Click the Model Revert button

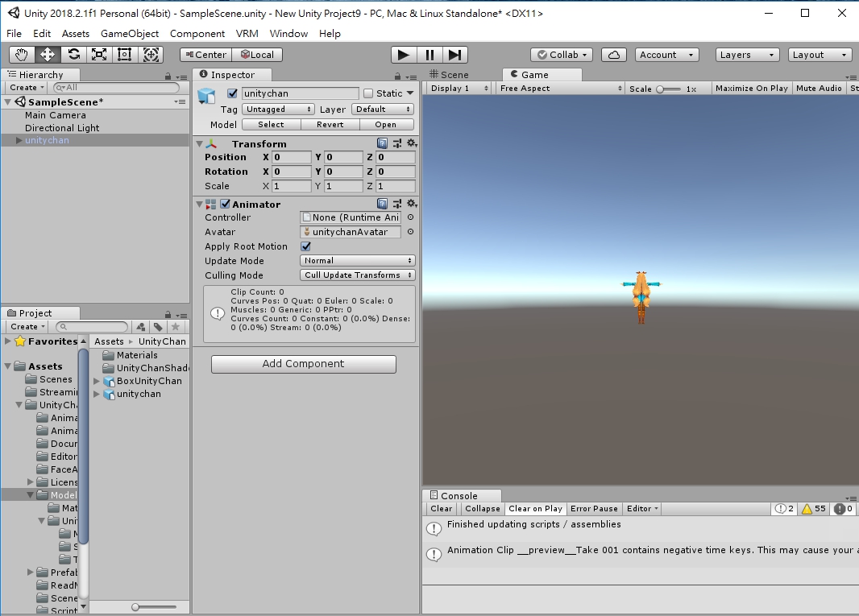click(x=330, y=125)
